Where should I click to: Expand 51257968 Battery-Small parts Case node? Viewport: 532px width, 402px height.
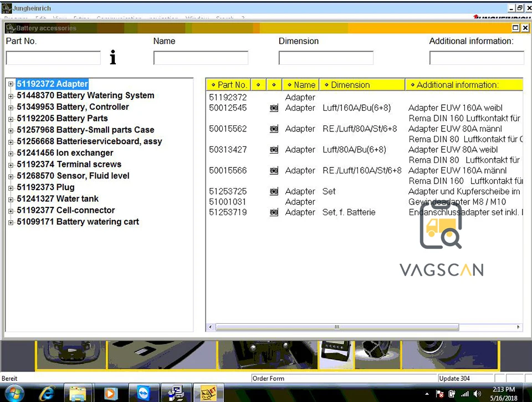[x=11, y=131]
